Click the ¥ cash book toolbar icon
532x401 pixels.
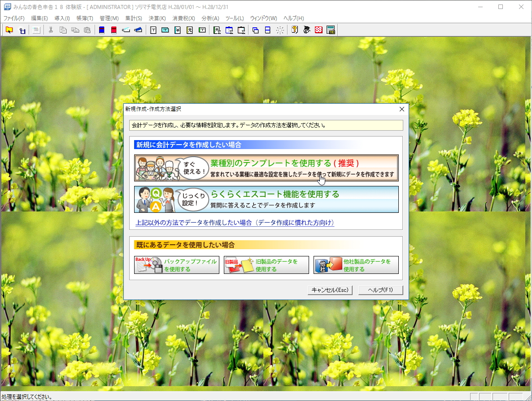(177, 30)
